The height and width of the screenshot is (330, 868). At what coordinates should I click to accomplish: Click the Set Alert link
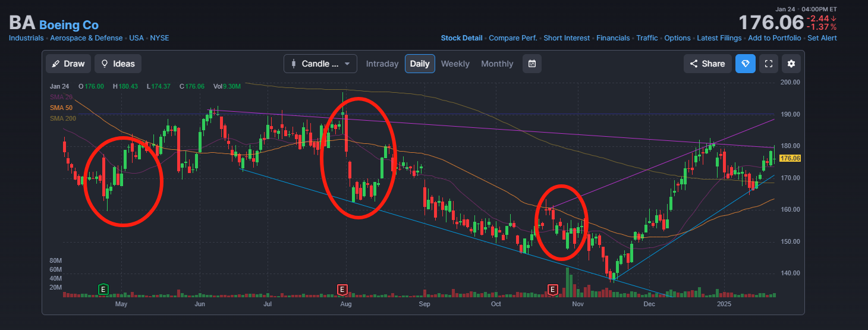[822, 38]
